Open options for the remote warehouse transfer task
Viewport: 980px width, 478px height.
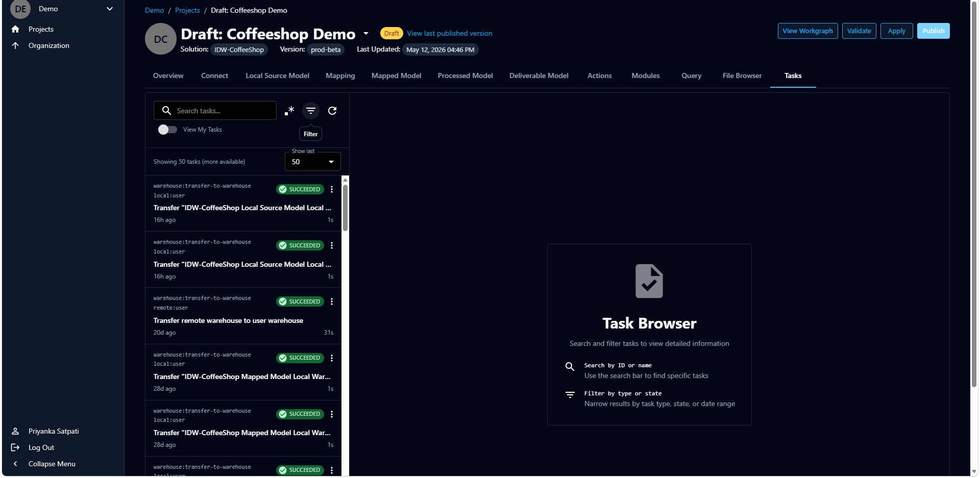coord(332,301)
